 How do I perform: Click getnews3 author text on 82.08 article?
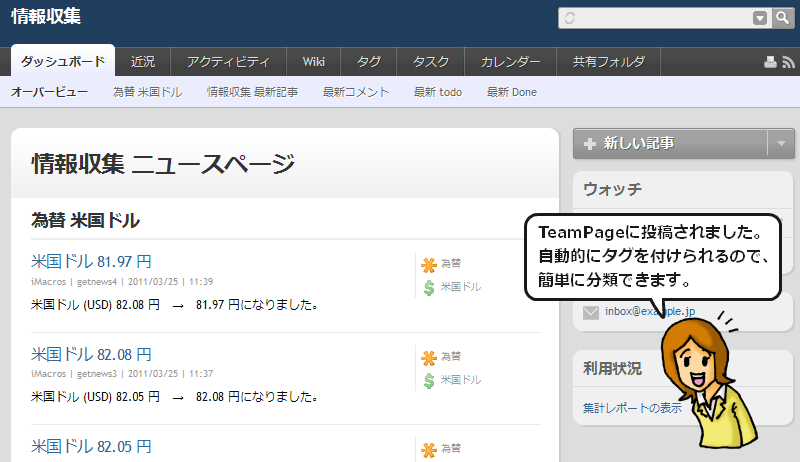pos(97,374)
